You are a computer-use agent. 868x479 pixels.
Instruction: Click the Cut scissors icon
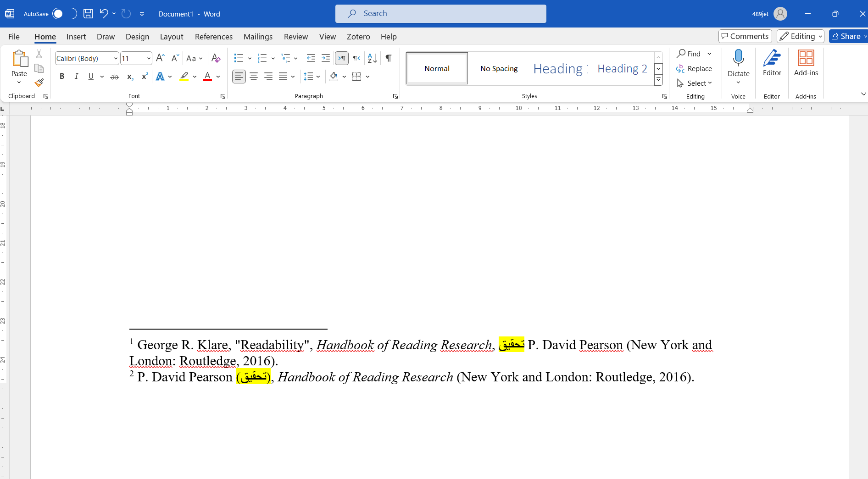pyautogui.click(x=39, y=54)
